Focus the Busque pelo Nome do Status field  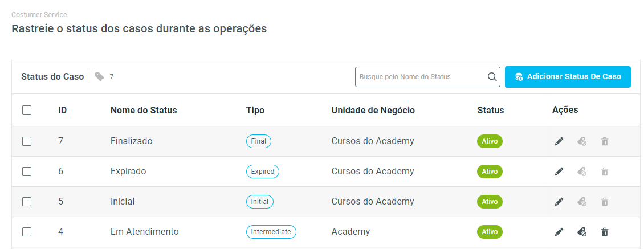point(421,77)
